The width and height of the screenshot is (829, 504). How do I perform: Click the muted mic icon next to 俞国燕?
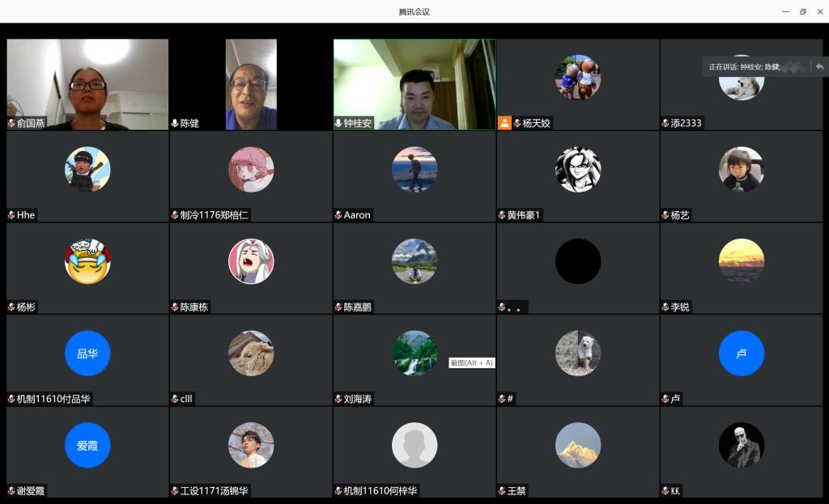11,124
